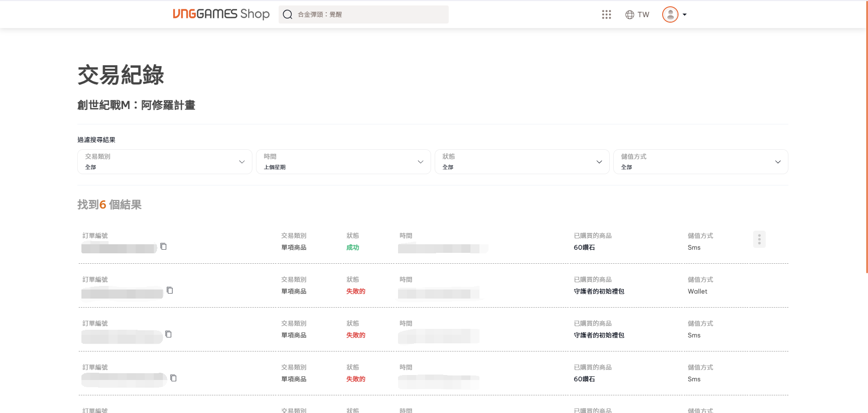Click the search magnifier icon
Viewport: 868px width, 413px height.
[x=288, y=14]
